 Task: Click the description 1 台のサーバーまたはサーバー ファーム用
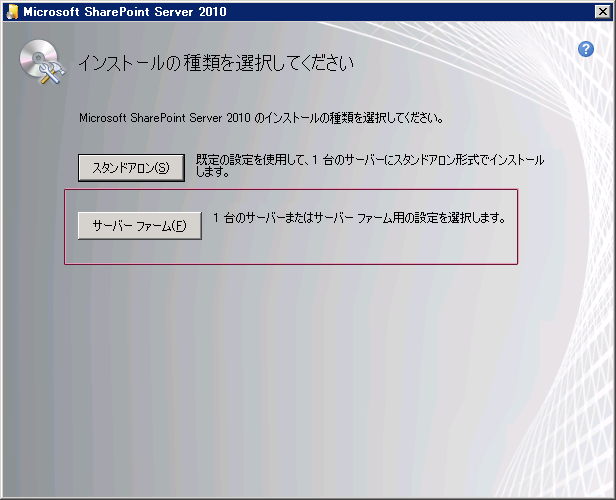[359, 218]
